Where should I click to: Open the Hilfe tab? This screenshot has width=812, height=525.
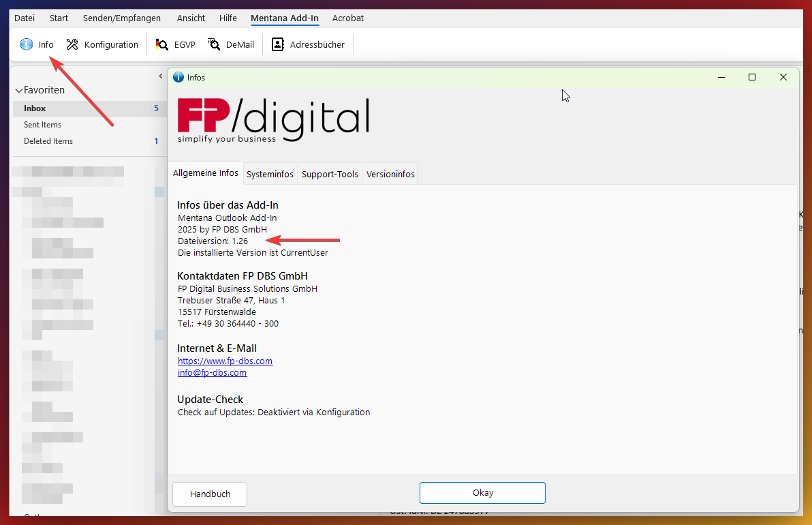pyautogui.click(x=228, y=18)
